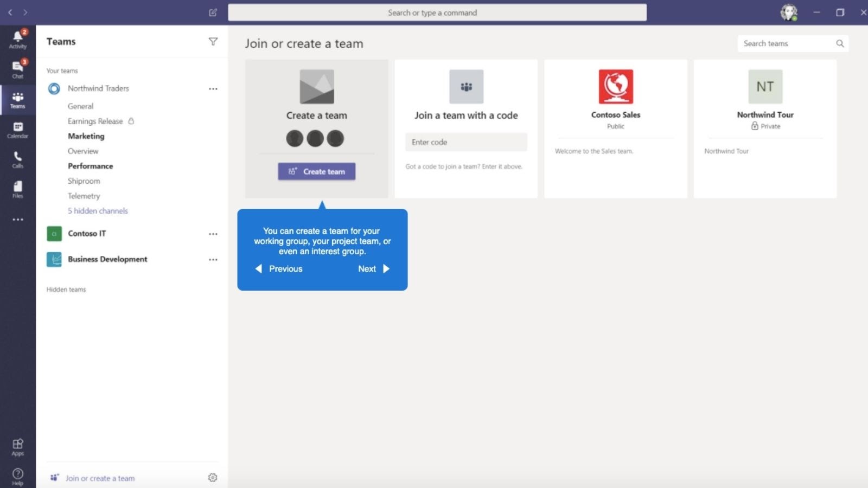
Task: Open the manage teams gear icon
Action: point(213,478)
